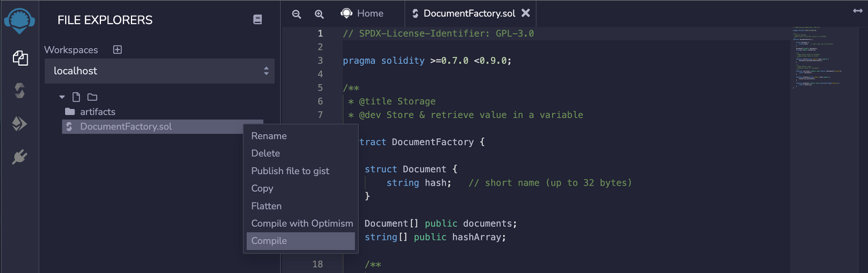Viewport: 868px width, 273px height.
Task: Create a new file via file icon
Action: click(77, 97)
